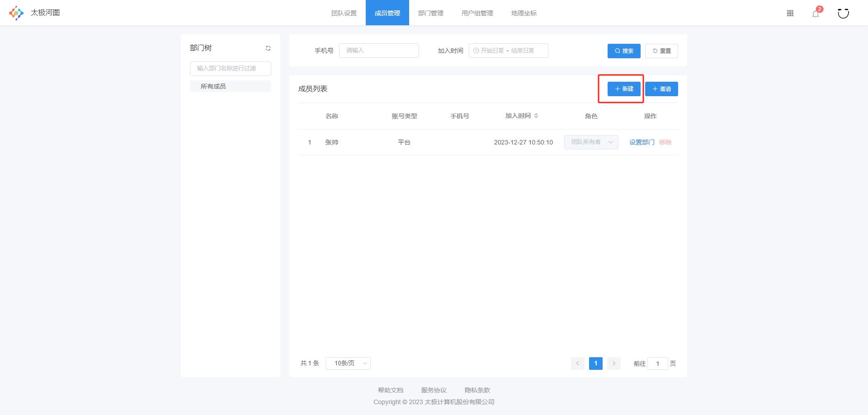Click the 名称 column header
This screenshot has width=868, height=415.
point(332,116)
